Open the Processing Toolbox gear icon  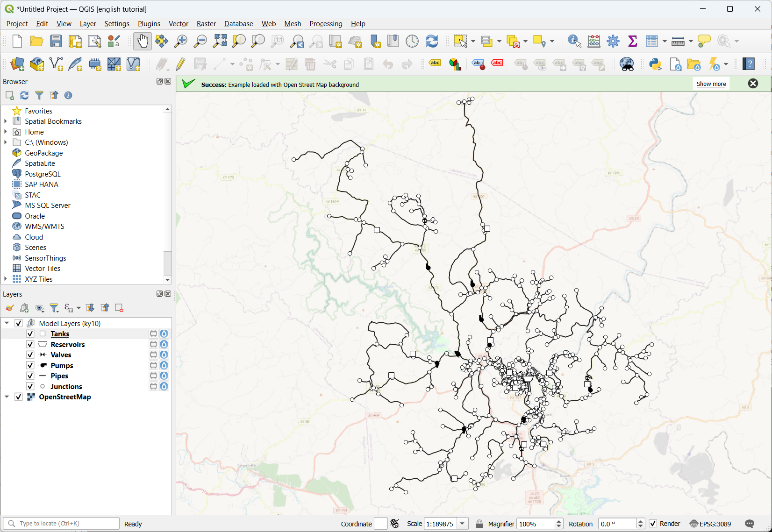613,41
